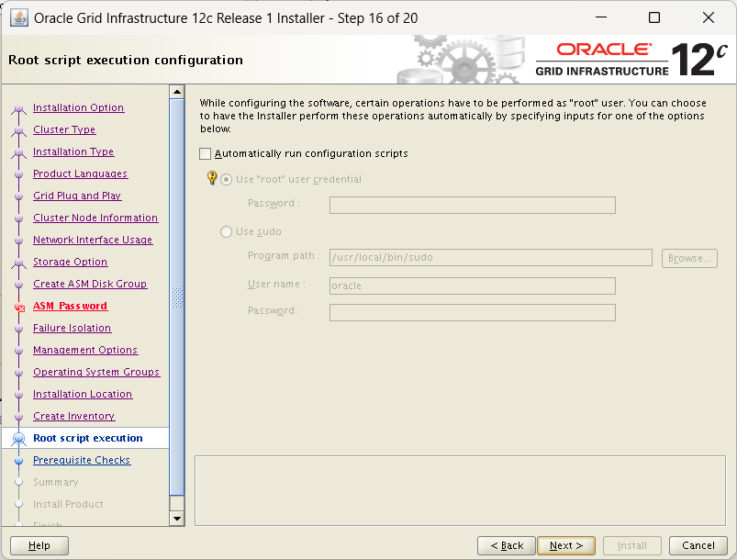Cancel the installer with Cancel button
The image size is (737, 560).
pos(698,545)
